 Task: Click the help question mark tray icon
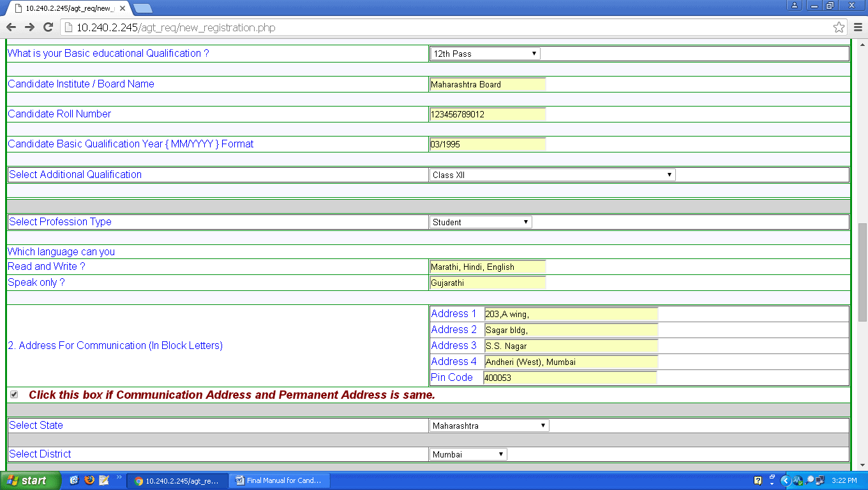point(758,480)
